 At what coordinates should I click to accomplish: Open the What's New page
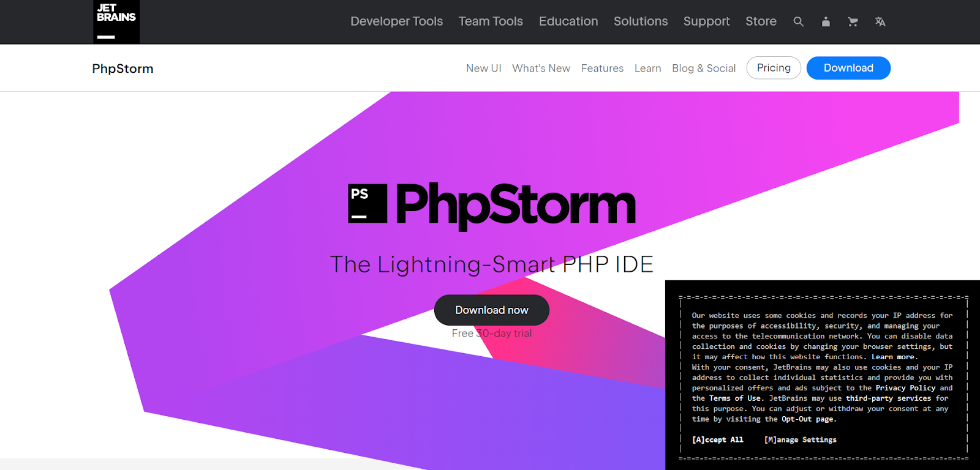pyautogui.click(x=541, y=69)
